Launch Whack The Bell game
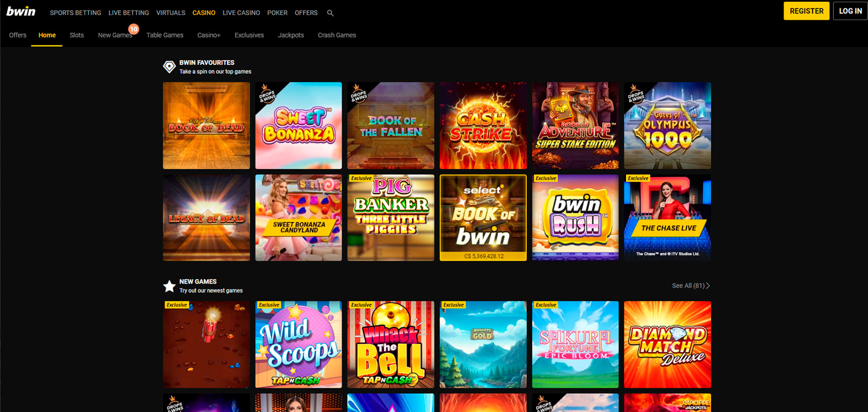This screenshot has height=412, width=868. pos(391,345)
